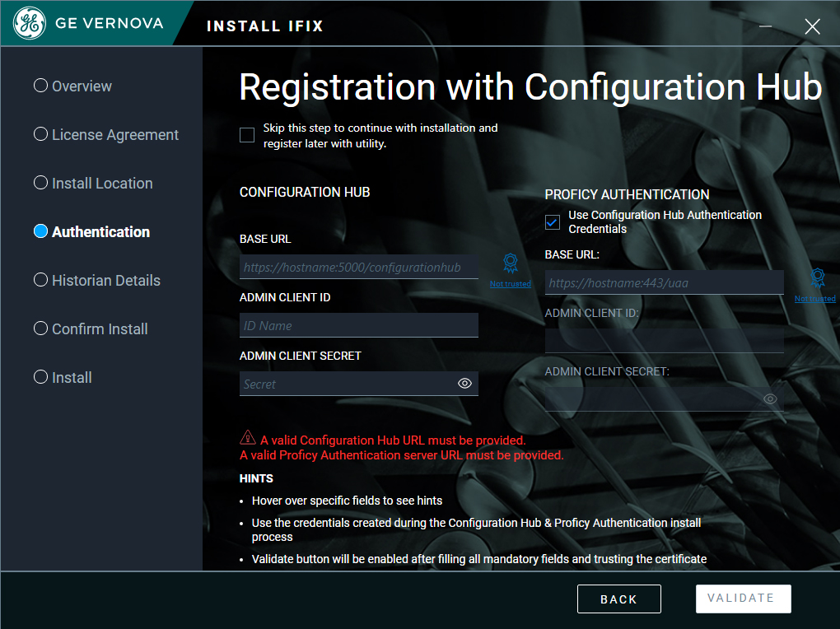Click the INSTALL IFIX title text
Image resolution: width=840 pixels, height=629 pixels.
point(264,26)
